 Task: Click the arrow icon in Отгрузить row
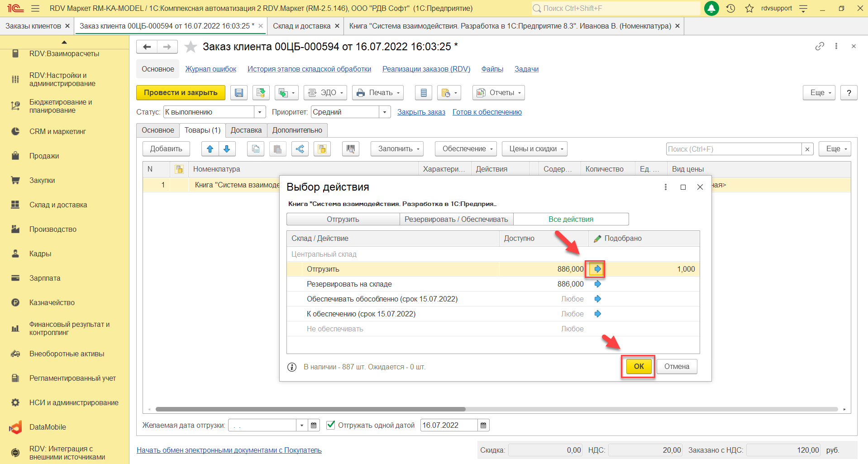click(597, 269)
